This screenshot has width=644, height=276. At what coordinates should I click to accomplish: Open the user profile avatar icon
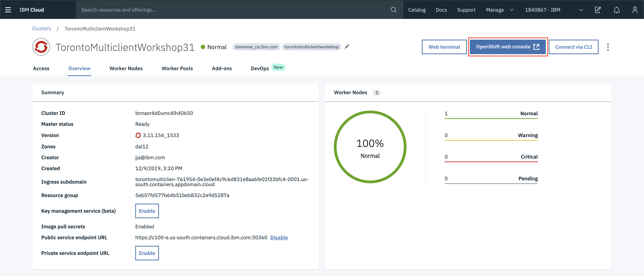[635, 10]
